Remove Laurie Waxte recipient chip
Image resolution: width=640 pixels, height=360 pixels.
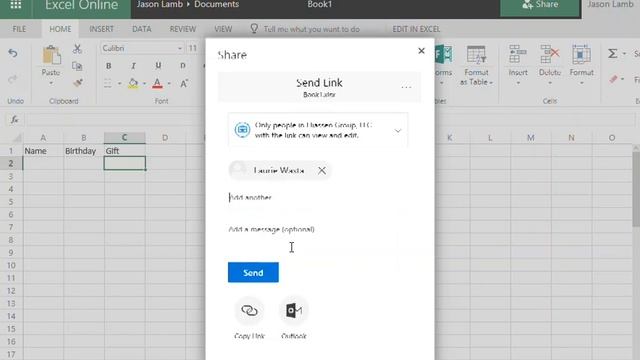click(322, 171)
